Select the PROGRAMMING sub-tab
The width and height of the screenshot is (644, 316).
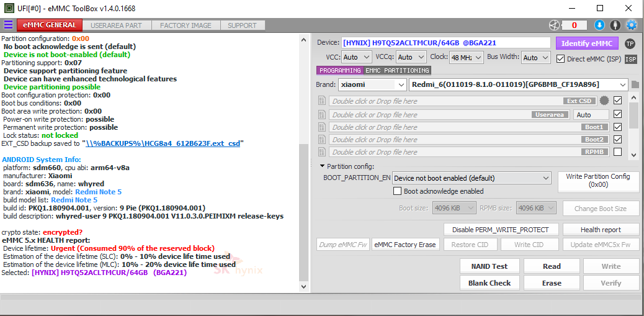tap(340, 71)
